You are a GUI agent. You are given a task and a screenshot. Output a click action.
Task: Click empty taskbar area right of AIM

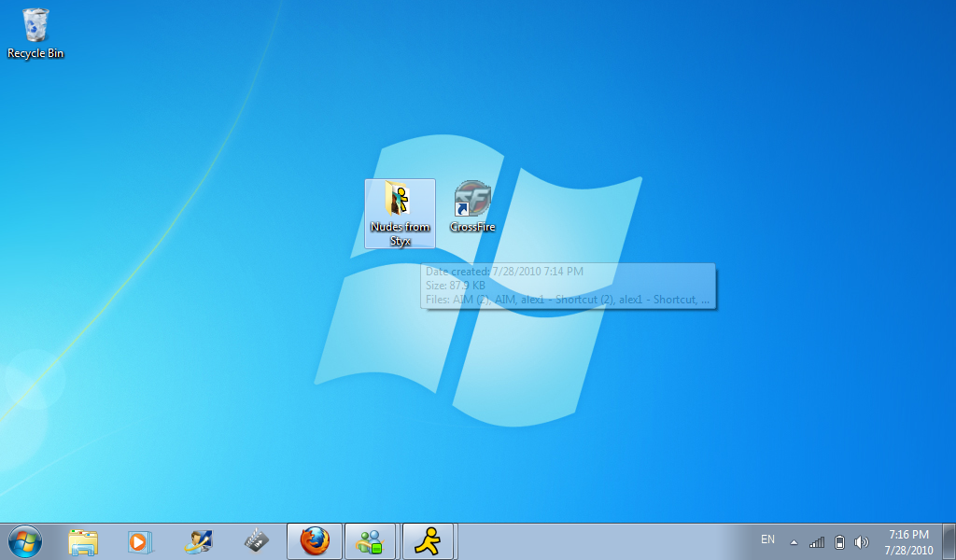pyautogui.click(x=597, y=541)
